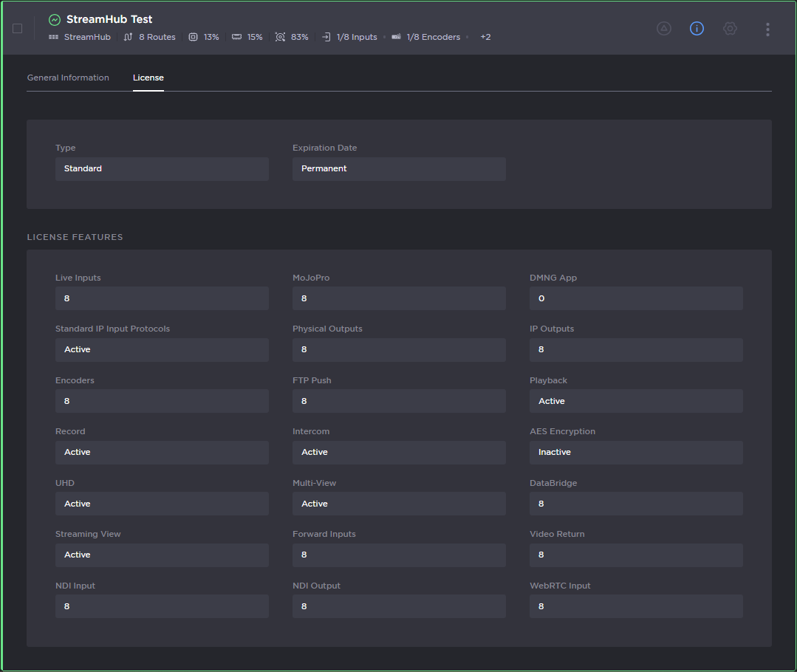Click the temperature icon showing 83%
The height and width of the screenshot is (672, 797).
click(x=280, y=36)
